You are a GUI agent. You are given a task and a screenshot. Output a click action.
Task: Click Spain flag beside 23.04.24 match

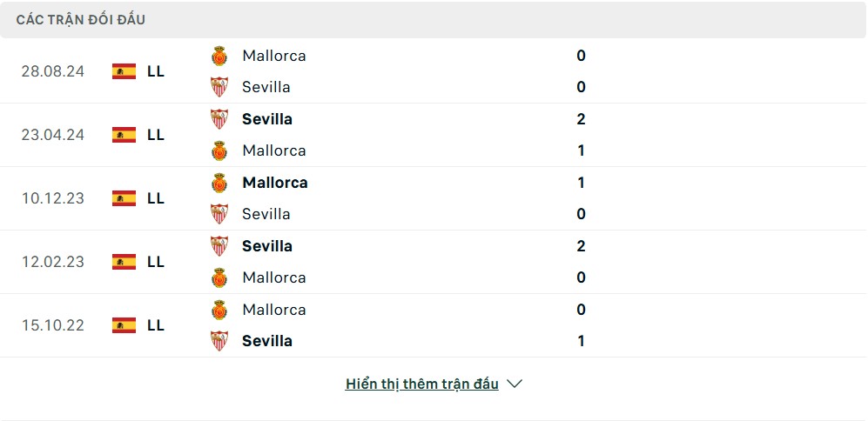124,135
